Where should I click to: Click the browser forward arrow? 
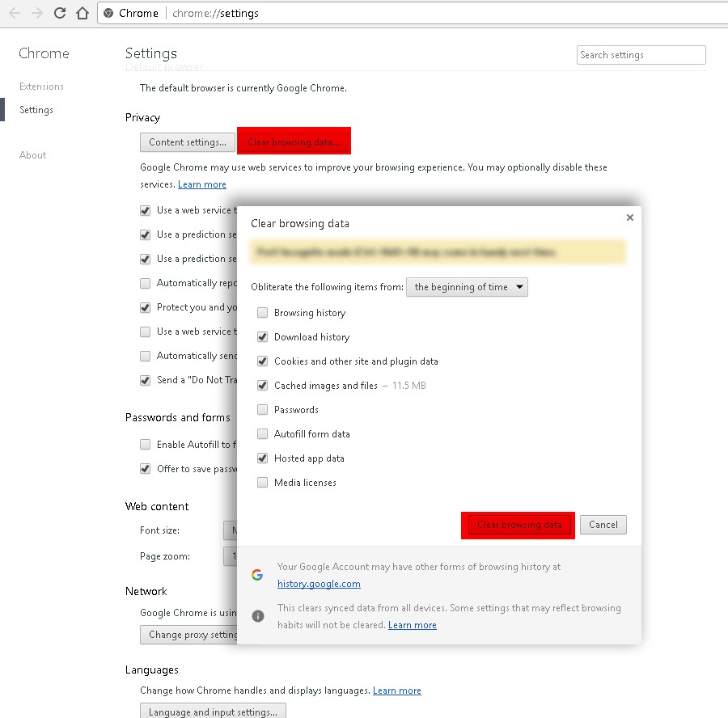click(x=37, y=13)
